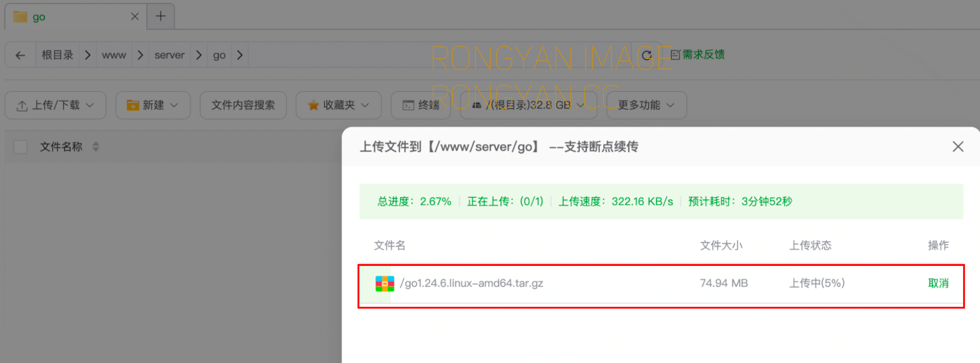Expand chevron after 'server' breadcrumb
This screenshot has height=363, width=980.
199,55
